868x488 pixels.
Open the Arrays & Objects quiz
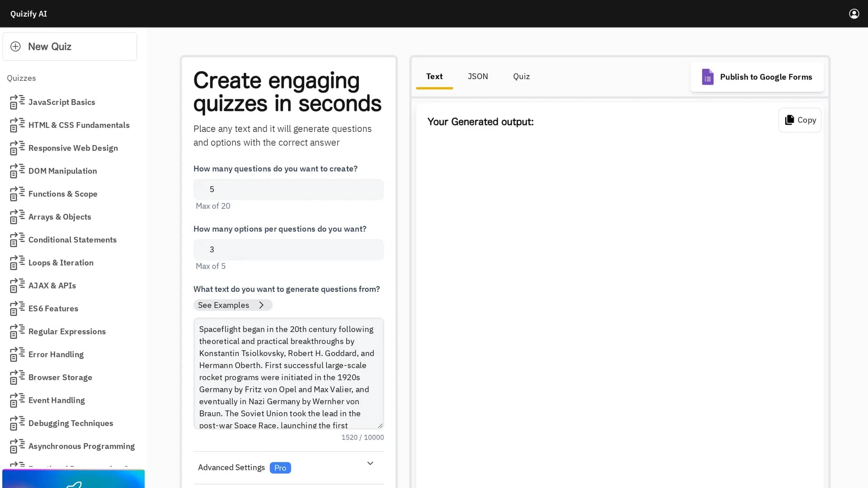(x=60, y=217)
